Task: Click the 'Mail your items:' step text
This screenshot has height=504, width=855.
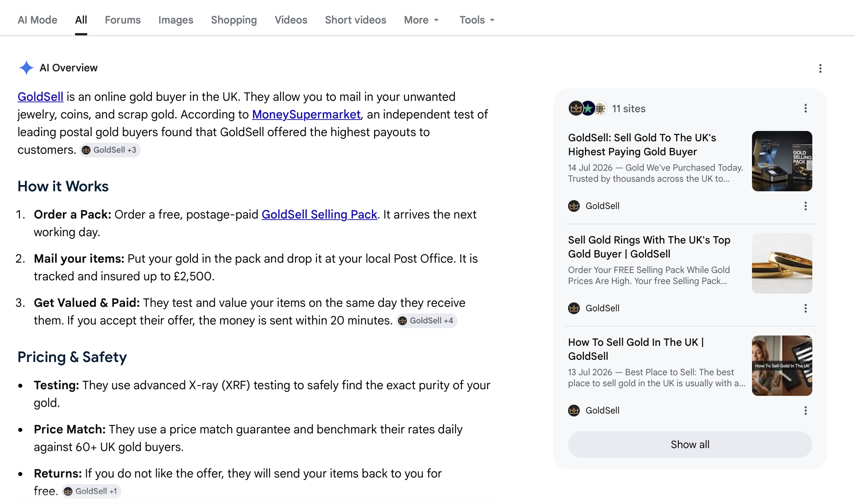Action: coord(79,259)
